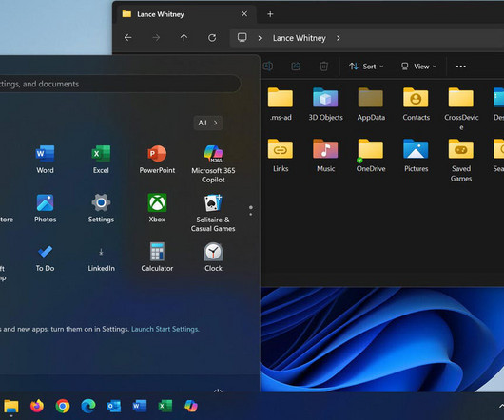This screenshot has width=504, height=420.
Task: Open Microsoft Edge from the taskbar
Action: 88,406
